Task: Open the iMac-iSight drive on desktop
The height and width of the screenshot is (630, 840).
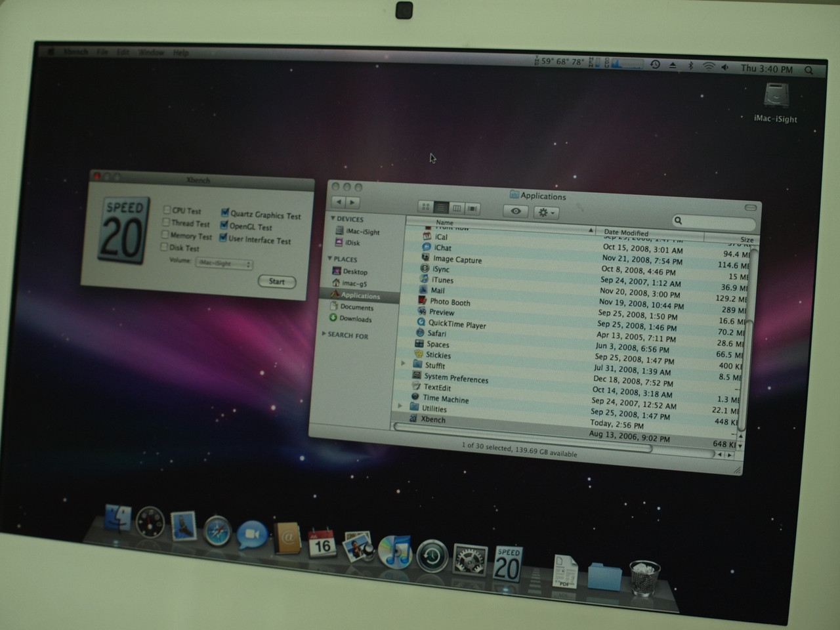Action: pyautogui.click(x=776, y=103)
